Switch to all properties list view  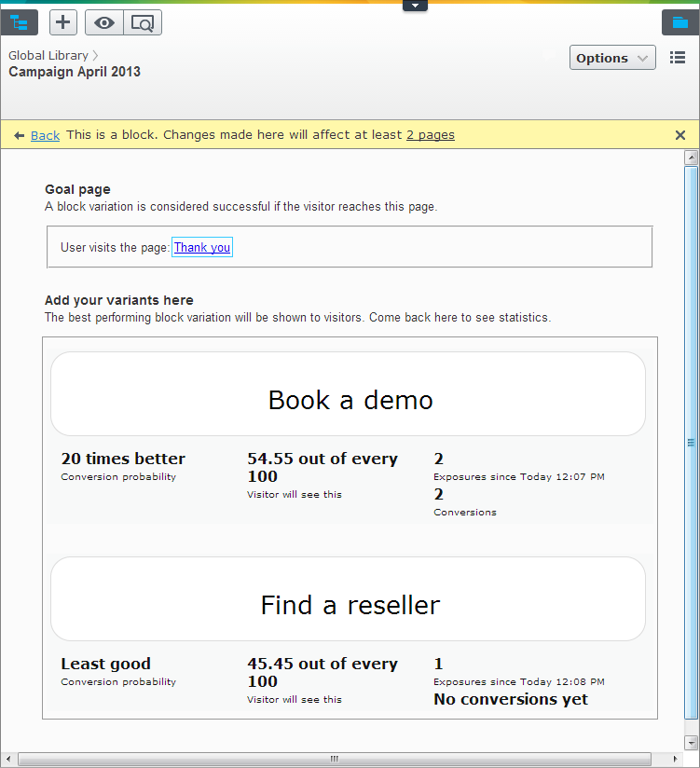(678, 58)
